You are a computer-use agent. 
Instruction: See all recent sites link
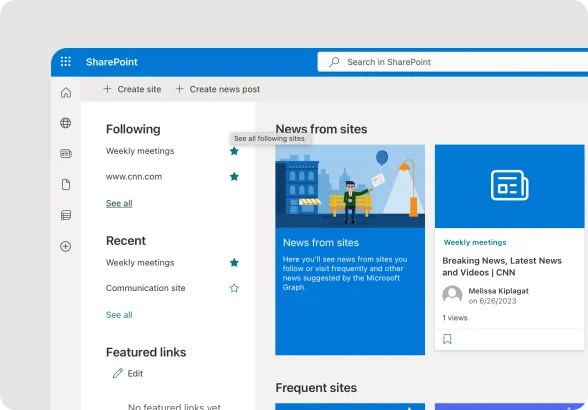pyautogui.click(x=119, y=315)
